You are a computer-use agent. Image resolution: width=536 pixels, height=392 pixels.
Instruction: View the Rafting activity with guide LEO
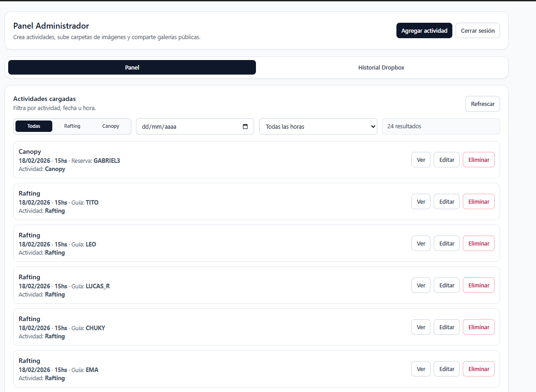(x=421, y=244)
